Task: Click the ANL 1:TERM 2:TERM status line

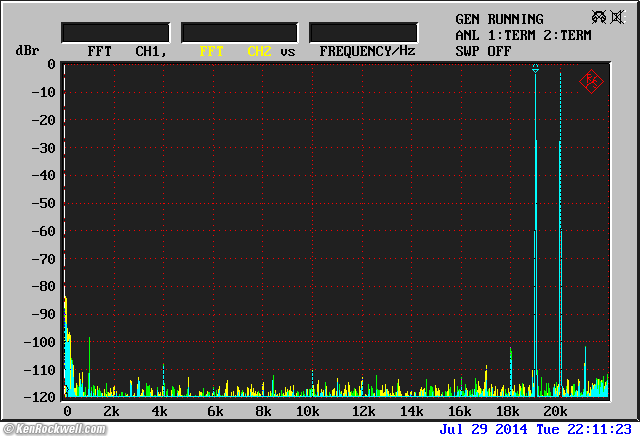Action: pyautogui.click(x=523, y=35)
